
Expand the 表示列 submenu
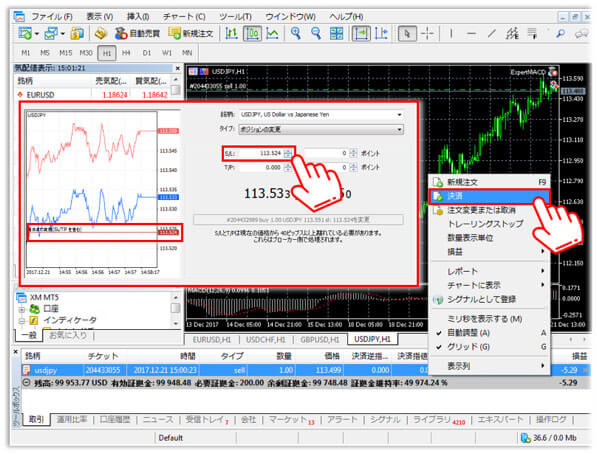tap(489, 366)
